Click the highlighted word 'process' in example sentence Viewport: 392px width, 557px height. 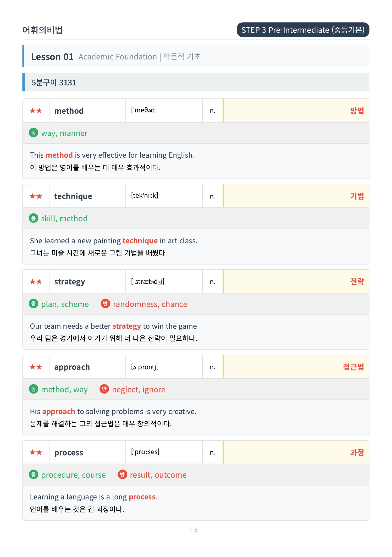(142, 497)
